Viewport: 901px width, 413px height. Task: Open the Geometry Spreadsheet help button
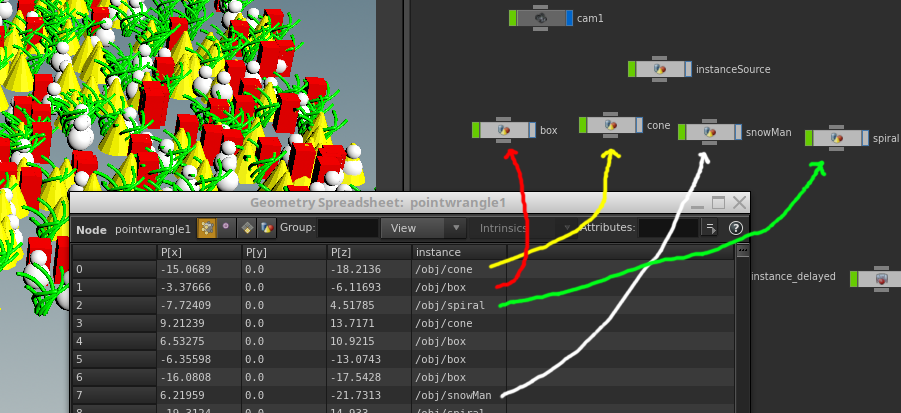tap(736, 228)
